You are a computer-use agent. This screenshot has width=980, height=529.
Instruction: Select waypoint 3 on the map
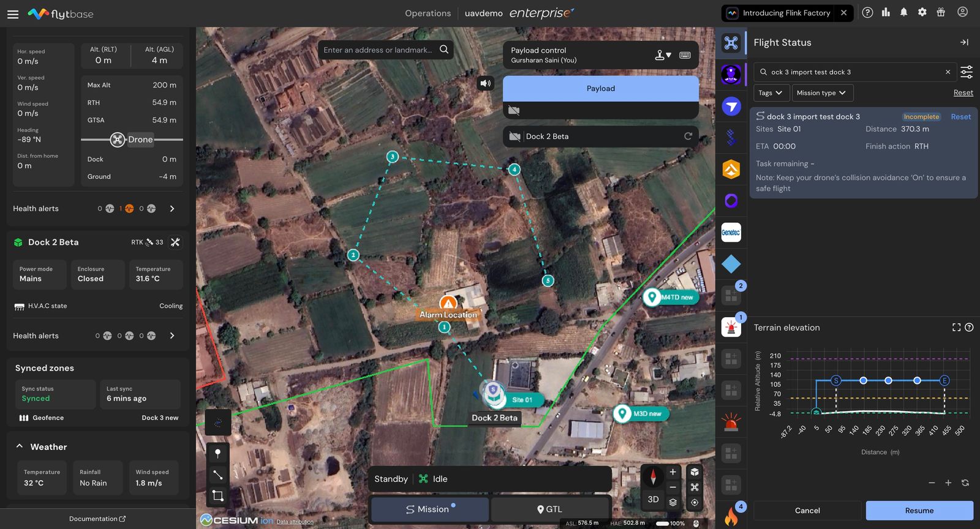coord(393,157)
